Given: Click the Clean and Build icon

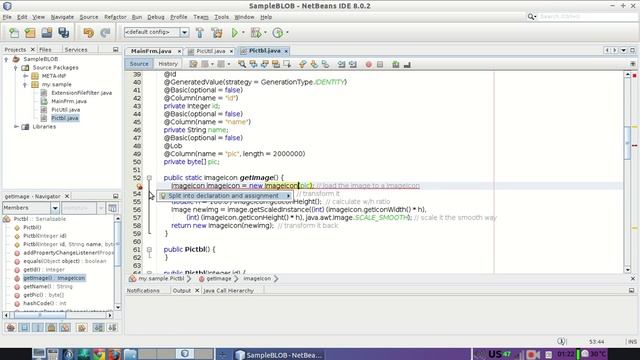Looking at the screenshot, I should (x=217, y=33).
